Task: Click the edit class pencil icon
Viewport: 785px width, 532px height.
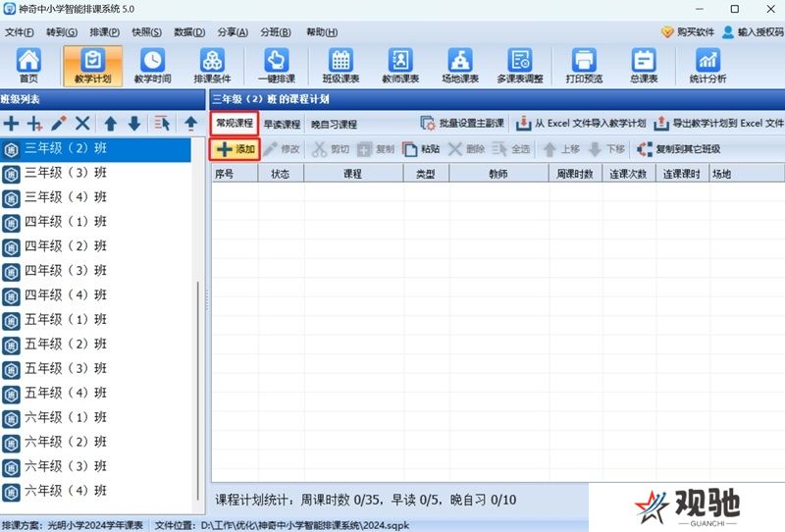Action: point(59,124)
